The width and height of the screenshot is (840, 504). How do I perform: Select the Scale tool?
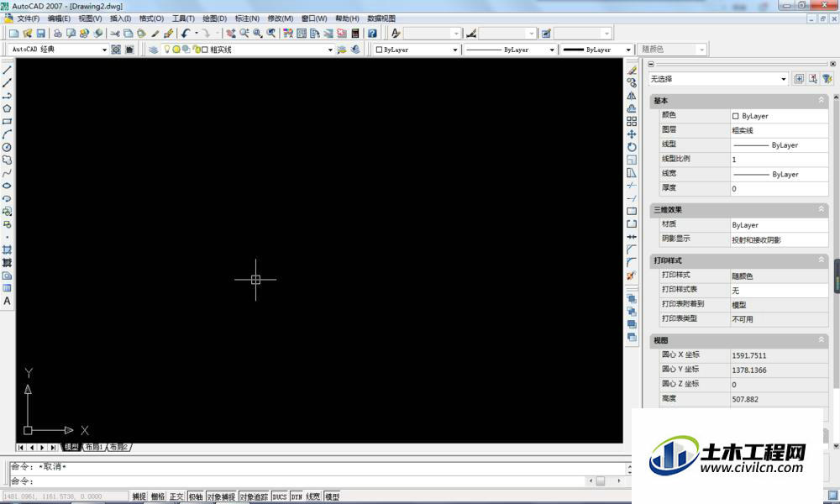[632, 160]
